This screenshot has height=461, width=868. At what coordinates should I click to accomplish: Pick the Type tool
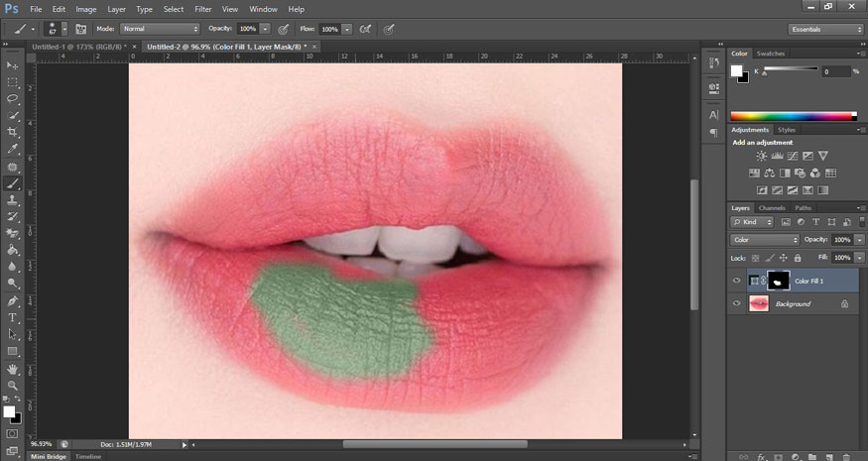[13, 317]
